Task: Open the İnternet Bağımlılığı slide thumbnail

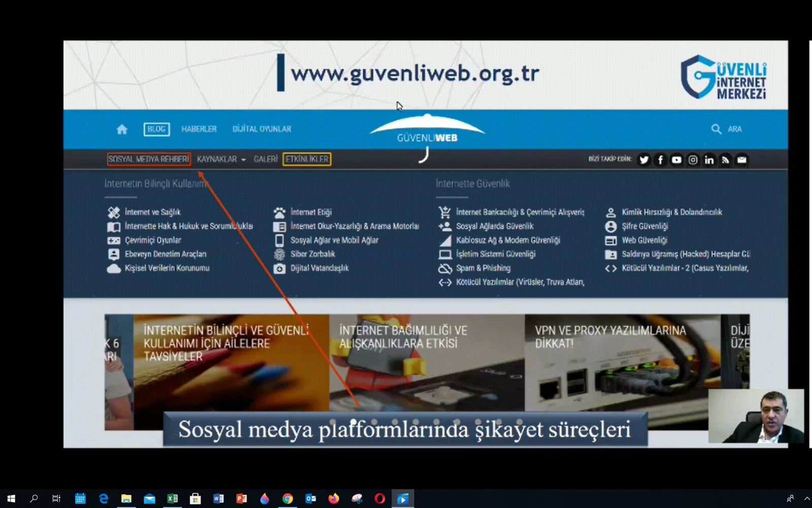Action: [x=427, y=363]
